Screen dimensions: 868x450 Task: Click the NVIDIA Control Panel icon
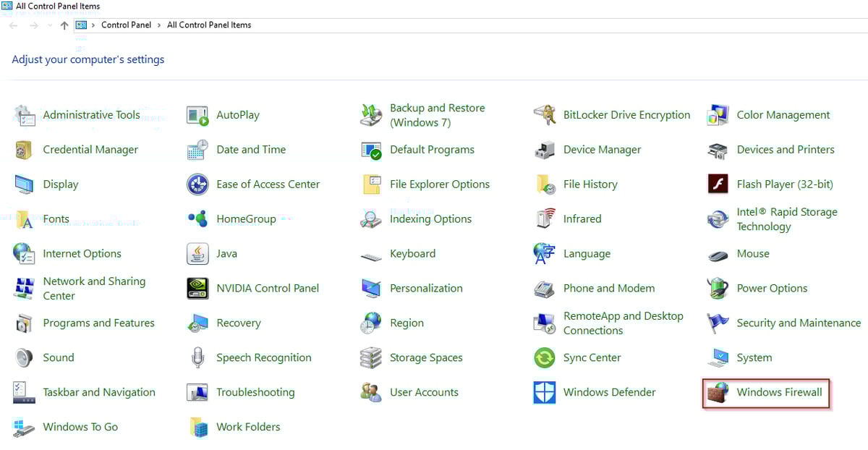point(197,289)
